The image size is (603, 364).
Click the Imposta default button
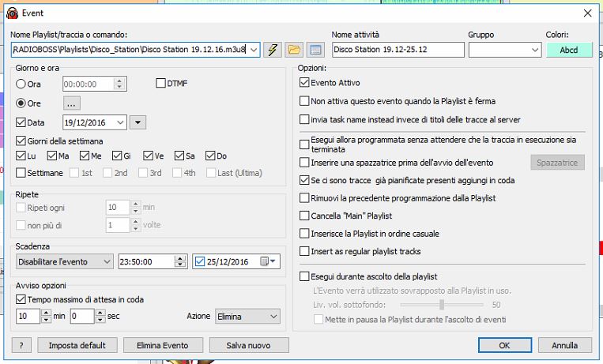coord(77,345)
